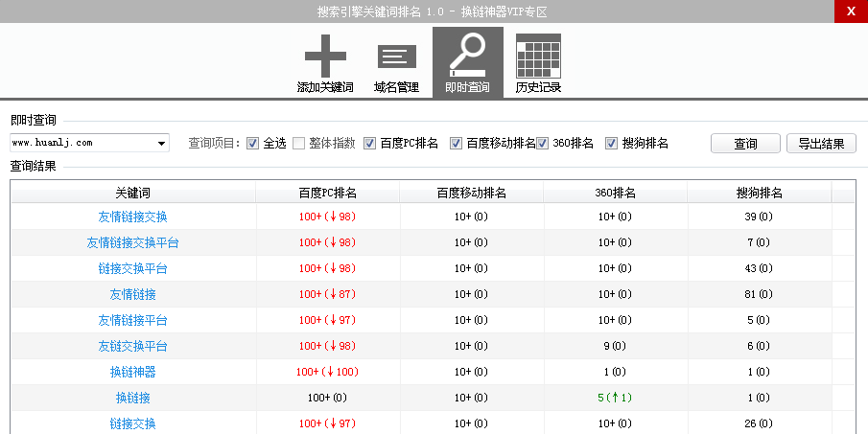The height and width of the screenshot is (434, 868).
Task: Open the 友情链接交换平台 keyword link
Action: [133, 242]
